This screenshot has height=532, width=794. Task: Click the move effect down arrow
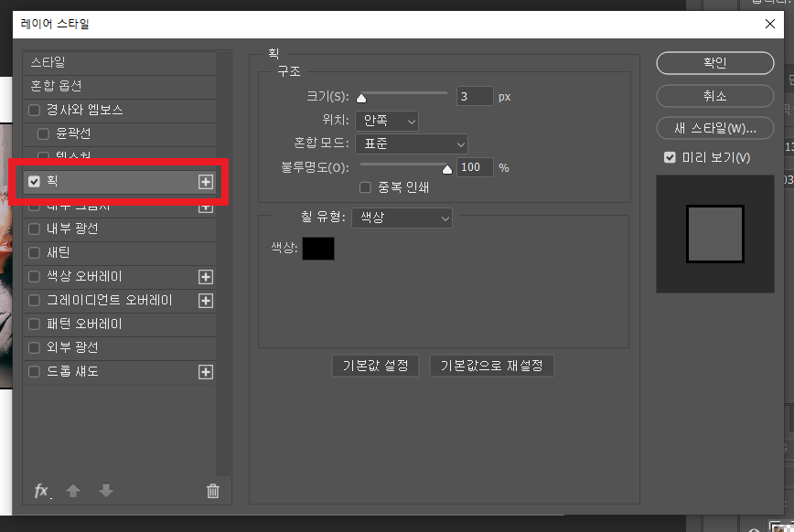(x=106, y=491)
